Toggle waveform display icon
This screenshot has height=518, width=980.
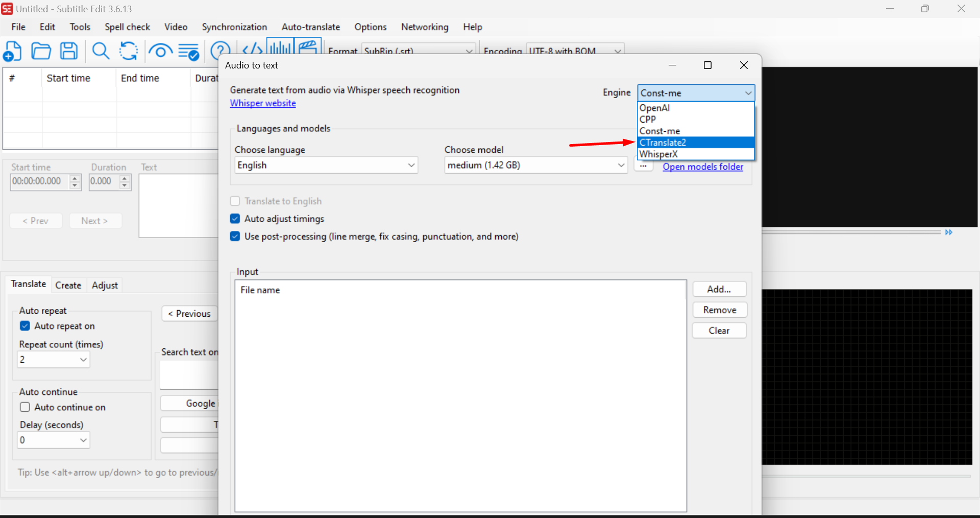[x=280, y=46]
